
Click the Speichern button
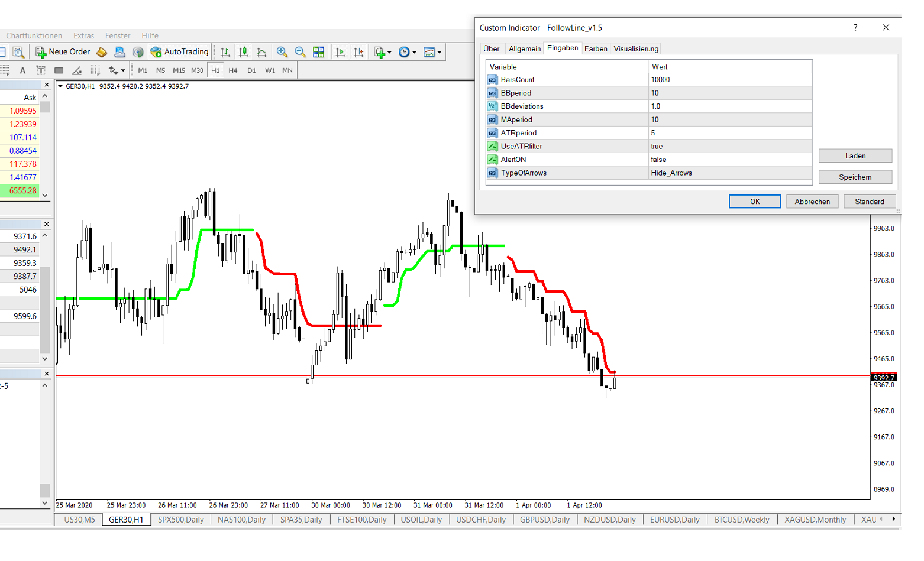coord(855,177)
